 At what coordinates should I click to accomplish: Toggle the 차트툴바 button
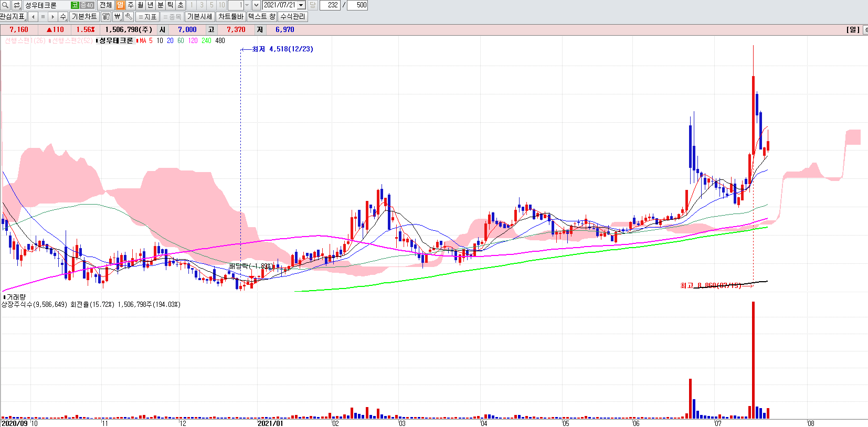point(231,17)
